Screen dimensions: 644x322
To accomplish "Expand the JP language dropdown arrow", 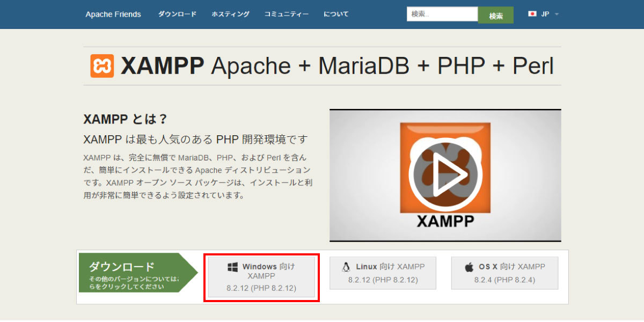I will click(x=557, y=14).
